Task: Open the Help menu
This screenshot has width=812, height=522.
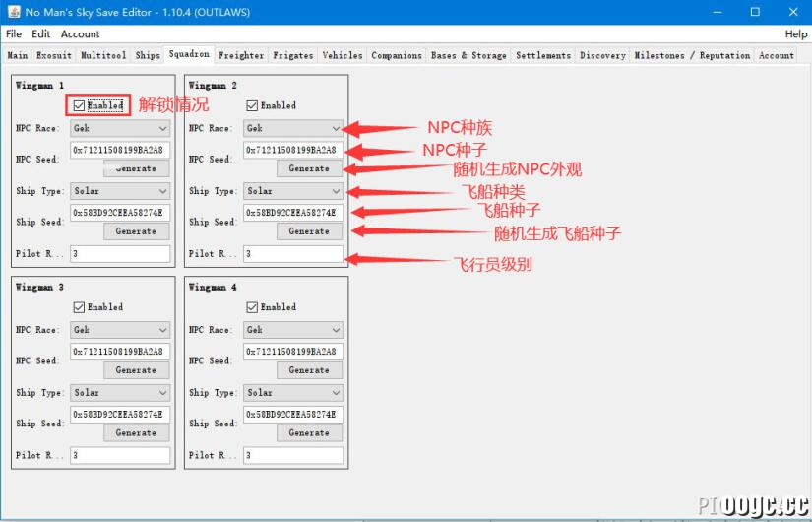Action: point(796,34)
